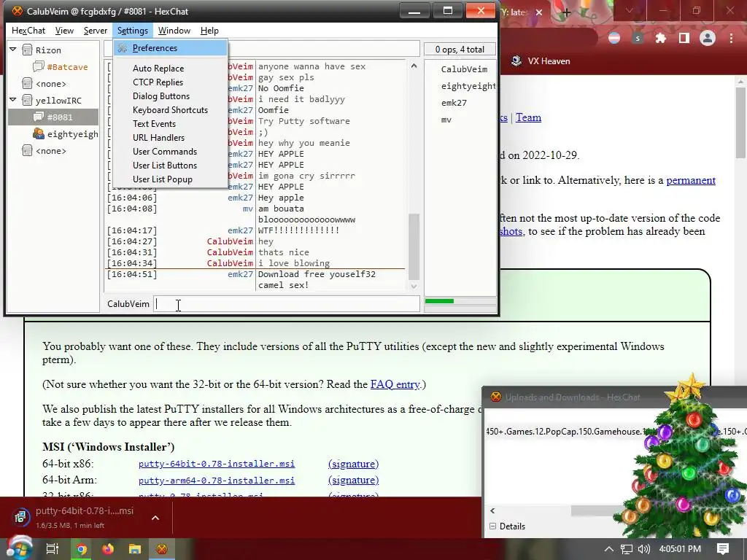Click the #Batcave channel icon
Viewport: 747px width, 560px height.
point(39,66)
